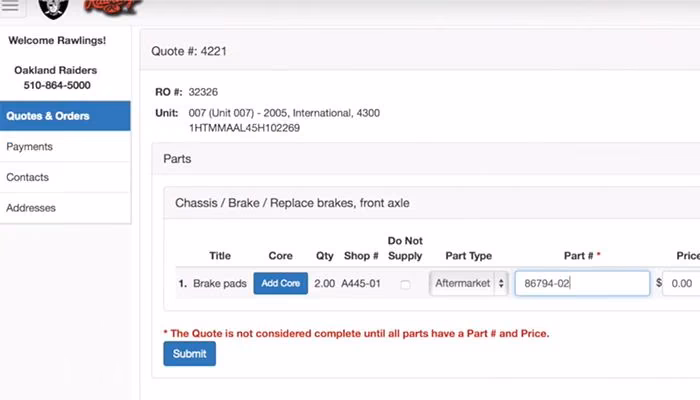Click the Part # field containing 86794-02
Image resolution: width=700 pixels, height=400 pixels.
point(582,283)
